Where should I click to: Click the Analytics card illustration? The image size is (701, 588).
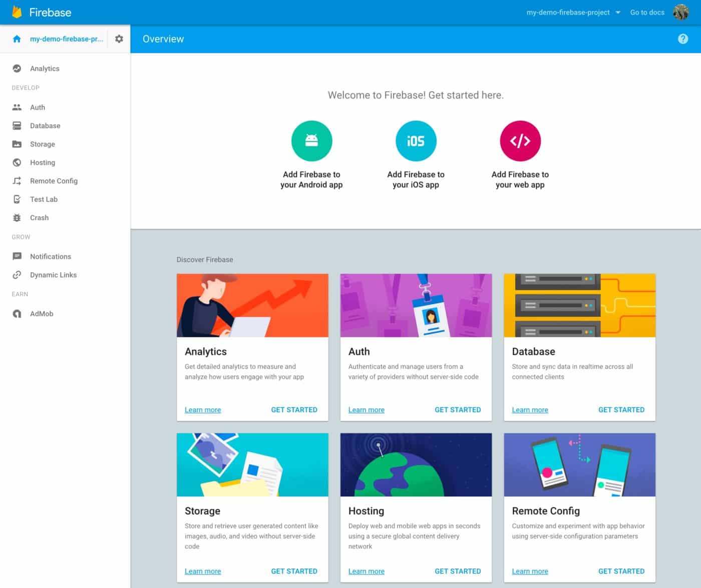click(x=252, y=305)
